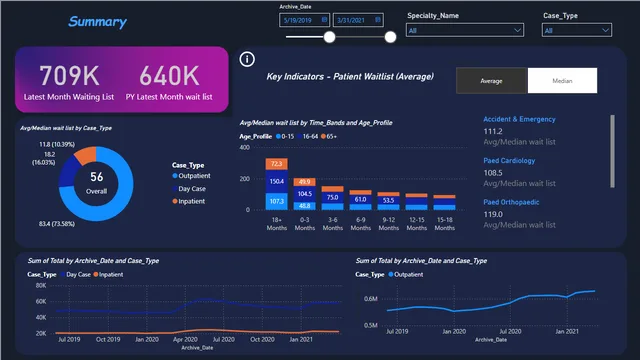This screenshot has width=640, height=360.
Task: Select 65+ in the Age_Profile legend
Action: [x=329, y=136]
